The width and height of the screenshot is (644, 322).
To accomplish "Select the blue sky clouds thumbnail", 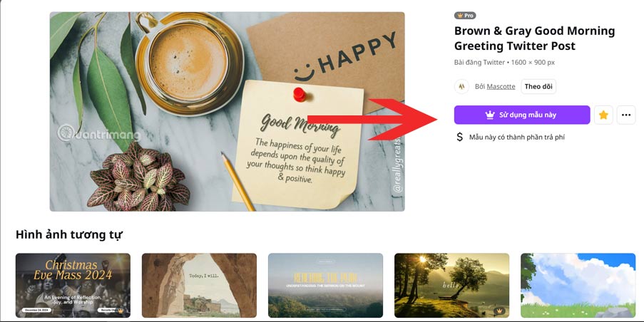I will tap(578, 286).
